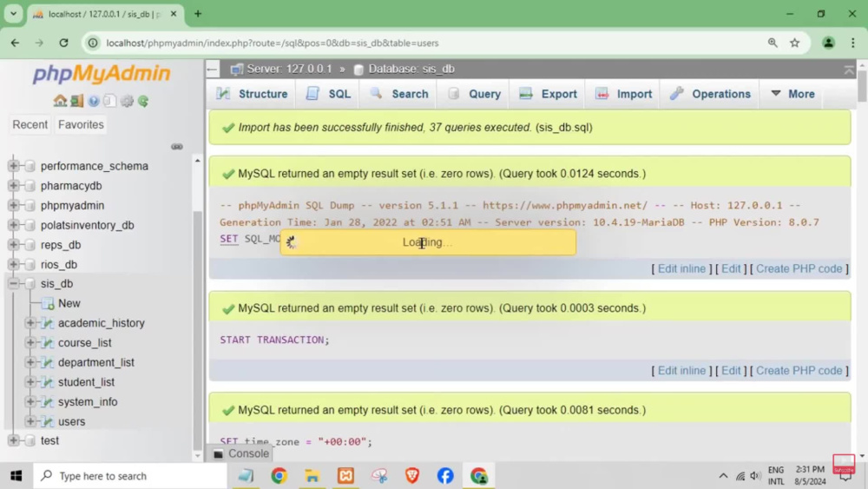868x489 pixels.
Task: Reload the browser page
Action: (63, 43)
